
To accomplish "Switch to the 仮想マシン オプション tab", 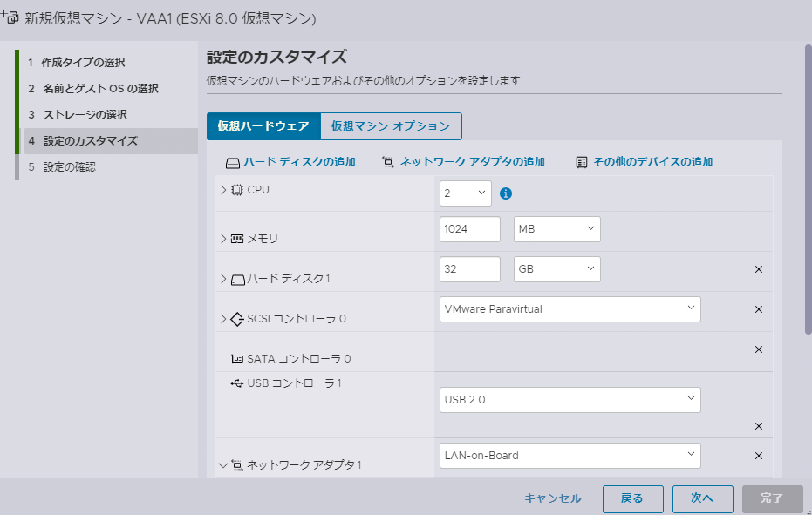I will point(390,126).
